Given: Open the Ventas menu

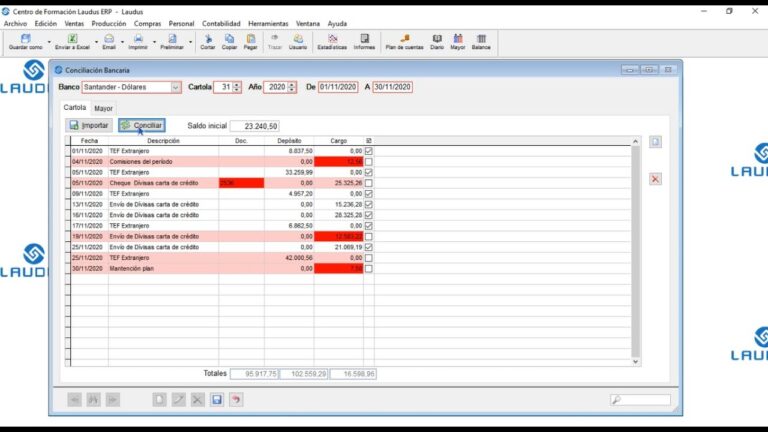Looking at the screenshot, I should click(x=74, y=24).
